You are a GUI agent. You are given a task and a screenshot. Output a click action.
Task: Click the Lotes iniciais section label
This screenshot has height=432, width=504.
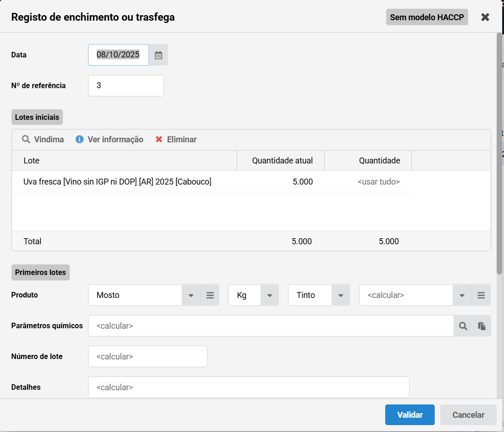point(37,117)
